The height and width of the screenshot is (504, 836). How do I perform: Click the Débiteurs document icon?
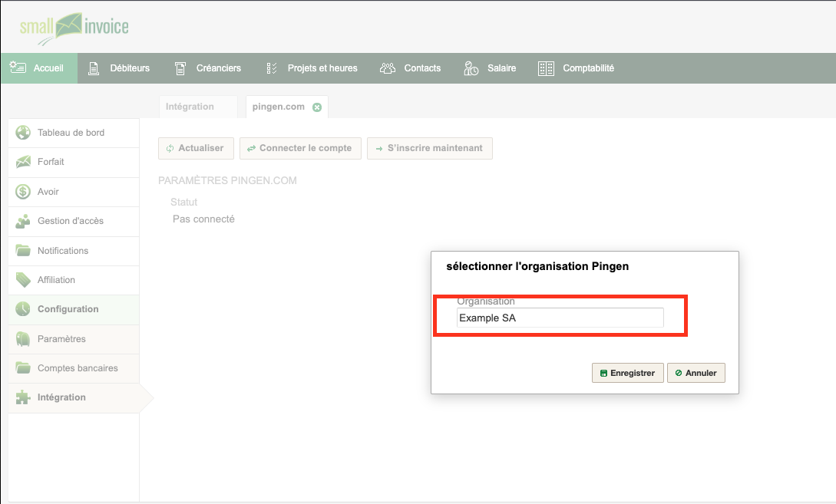click(x=94, y=68)
